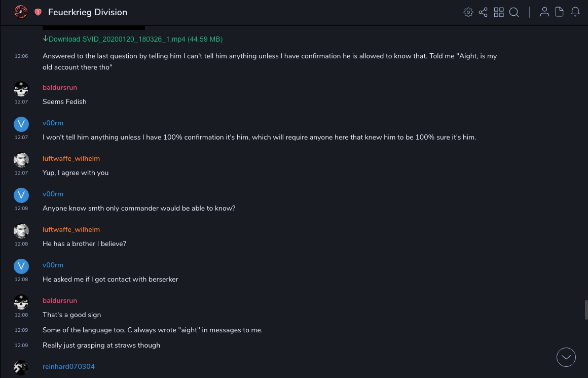
Task: Click the room title in the header
Action: tap(88, 12)
